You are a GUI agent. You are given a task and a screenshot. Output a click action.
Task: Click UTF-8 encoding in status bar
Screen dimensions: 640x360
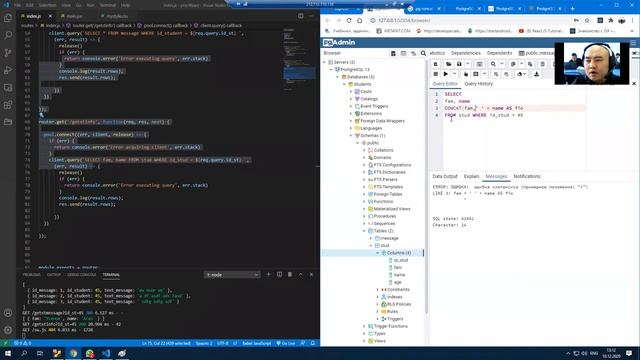pos(222,343)
